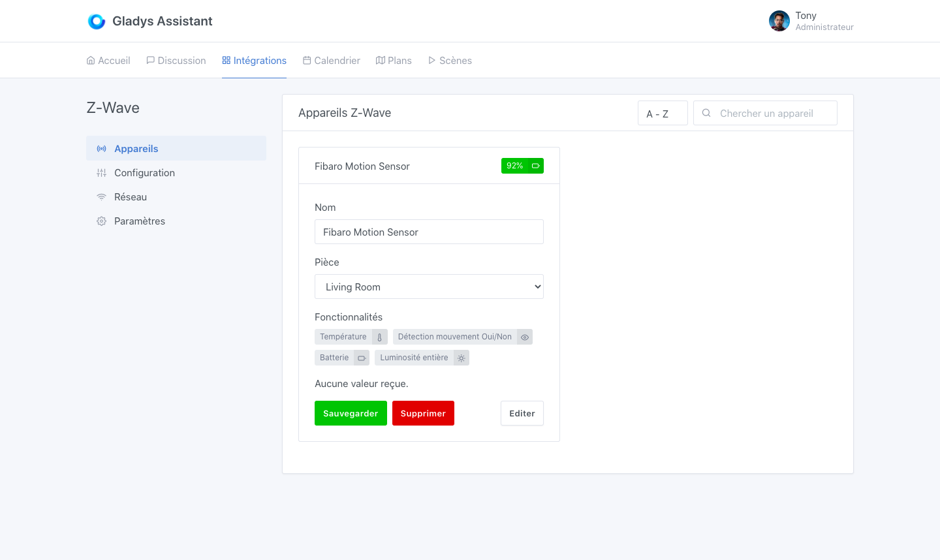Open the Scènes tab

(x=450, y=60)
